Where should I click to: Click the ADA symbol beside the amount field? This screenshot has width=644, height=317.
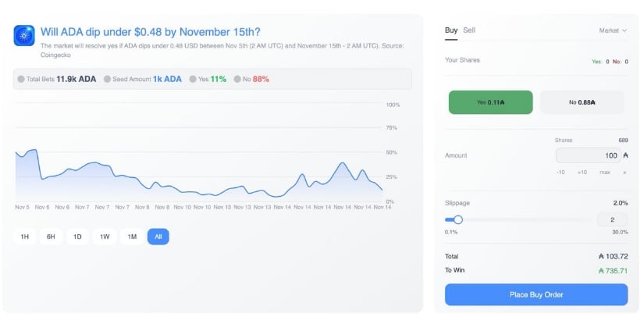tap(626, 155)
